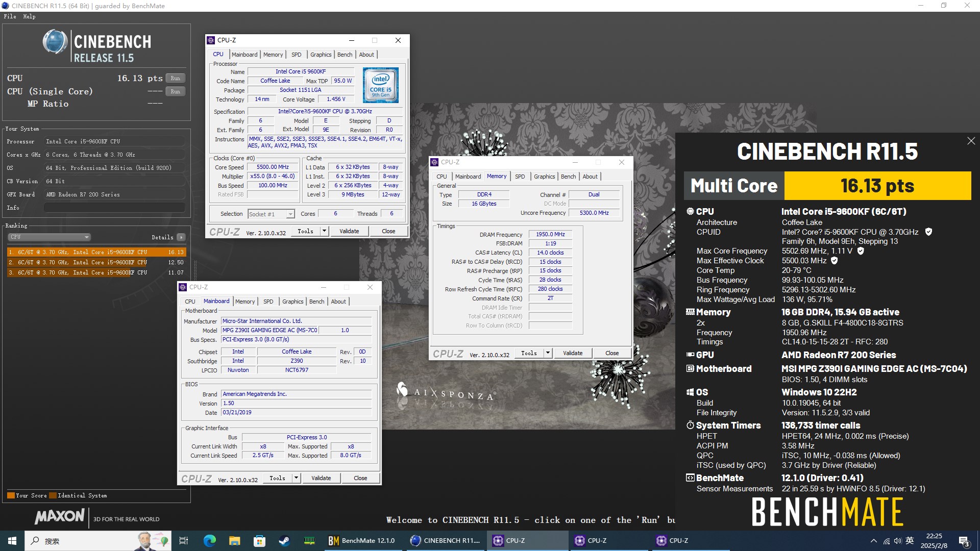Open the notification center icon
This screenshot has width=980, height=551.
point(964,541)
